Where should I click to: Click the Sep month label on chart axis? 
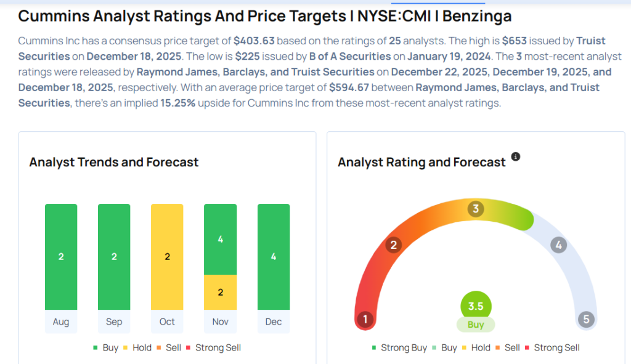pyautogui.click(x=114, y=322)
